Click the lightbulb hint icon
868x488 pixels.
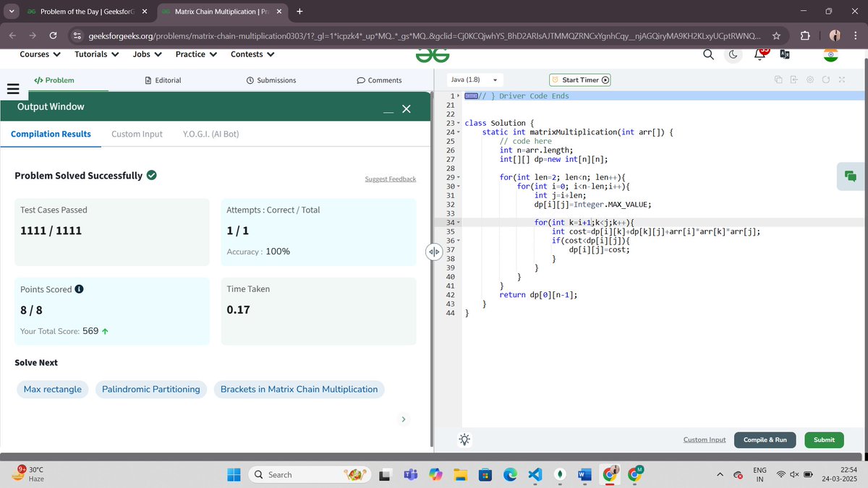click(x=464, y=439)
